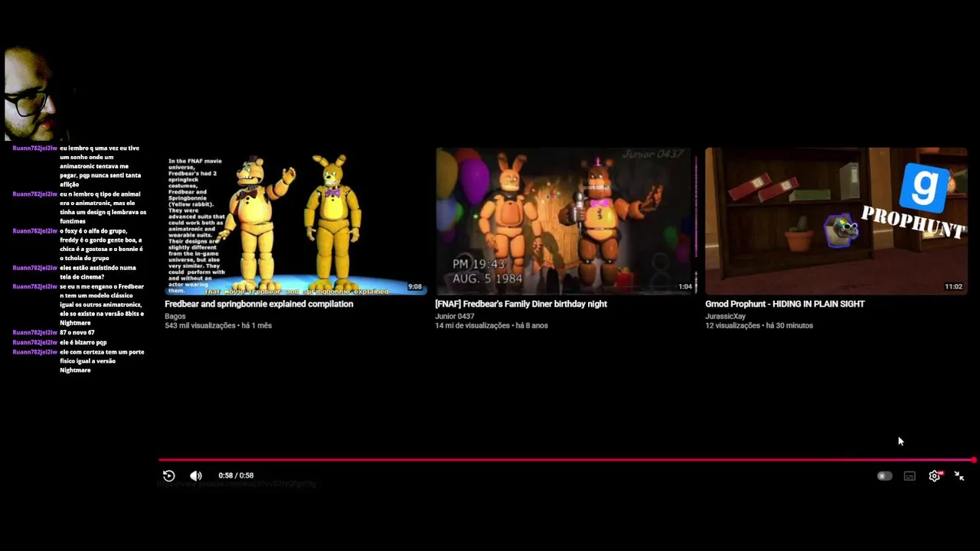Viewport: 980px width, 551px height.
Task: Click '12 visualizações • há 30 minutos' text
Action: pyautogui.click(x=759, y=325)
